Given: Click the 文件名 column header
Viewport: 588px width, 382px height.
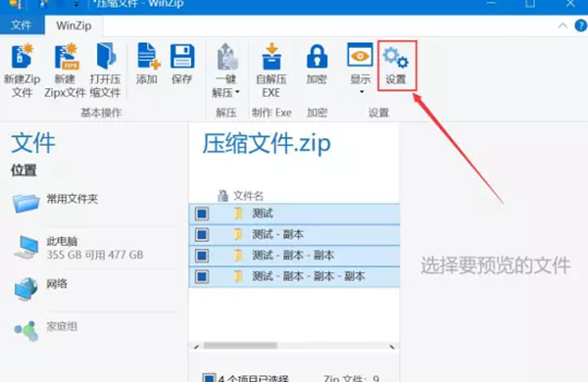Looking at the screenshot, I should [248, 196].
